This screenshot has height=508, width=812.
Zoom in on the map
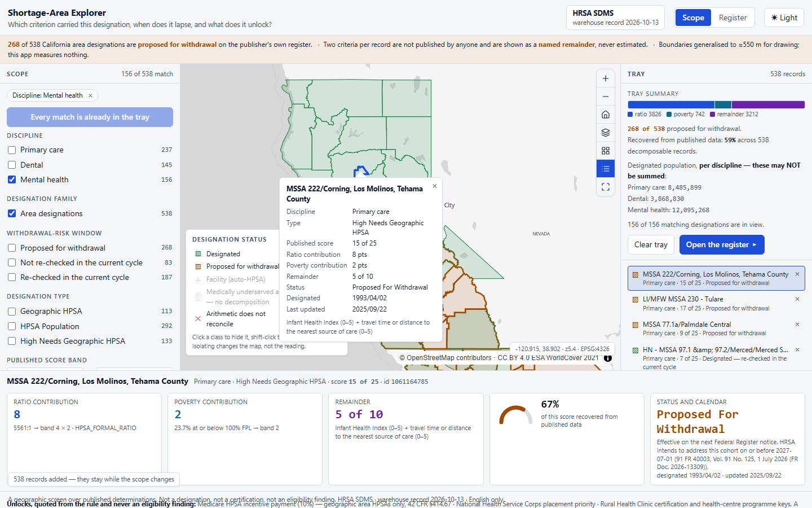pos(605,78)
